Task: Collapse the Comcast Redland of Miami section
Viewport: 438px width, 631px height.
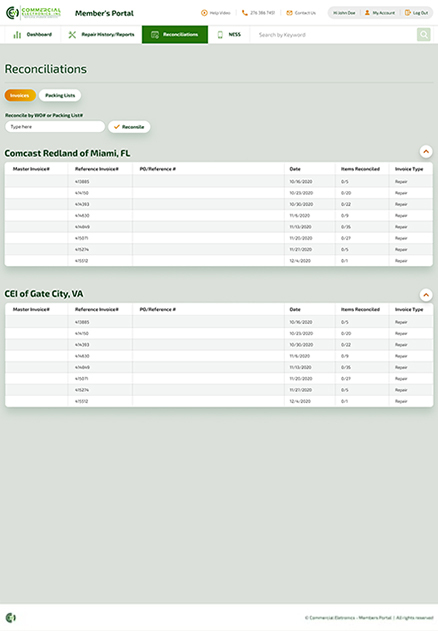Action: coord(426,151)
